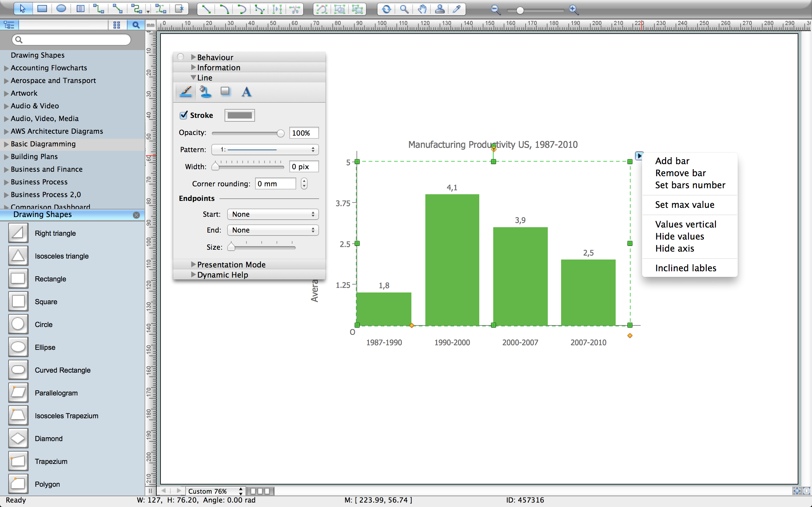Click Add bar context menu item
The height and width of the screenshot is (507, 812).
(671, 160)
